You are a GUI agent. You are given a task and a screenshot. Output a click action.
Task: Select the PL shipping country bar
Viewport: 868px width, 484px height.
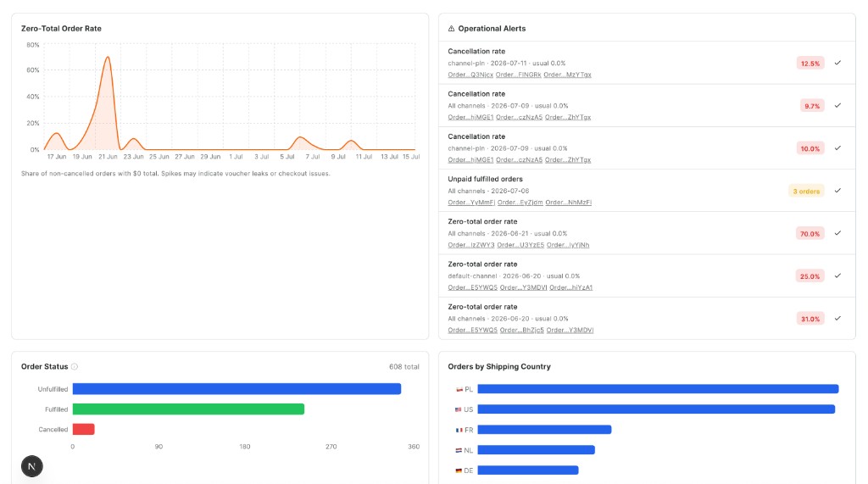[658, 389]
